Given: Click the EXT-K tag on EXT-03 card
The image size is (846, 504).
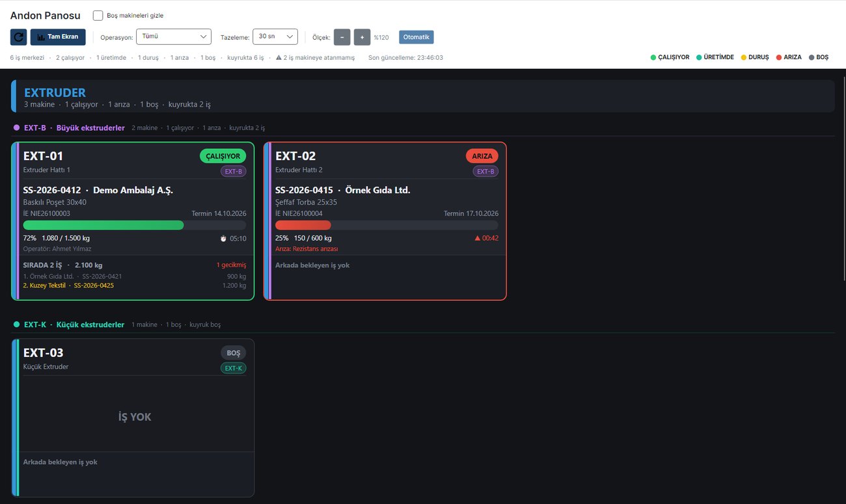Looking at the screenshot, I should (233, 368).
